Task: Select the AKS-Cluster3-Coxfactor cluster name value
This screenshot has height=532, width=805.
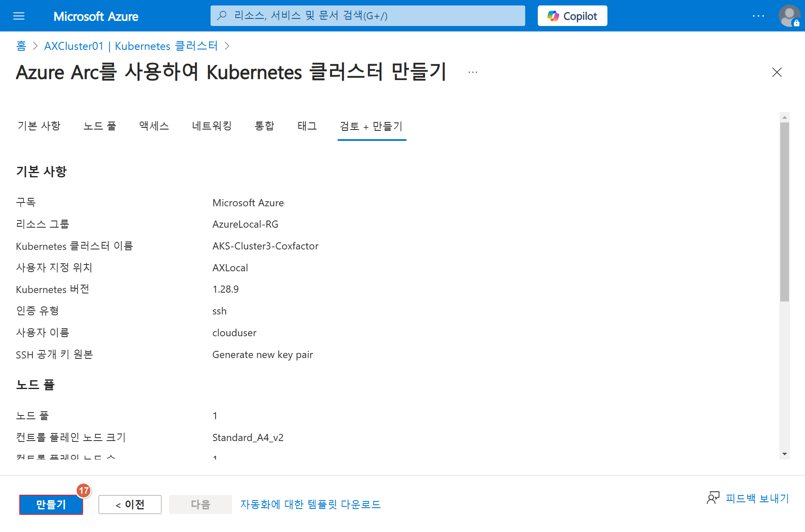Action: tap(266, 246)
